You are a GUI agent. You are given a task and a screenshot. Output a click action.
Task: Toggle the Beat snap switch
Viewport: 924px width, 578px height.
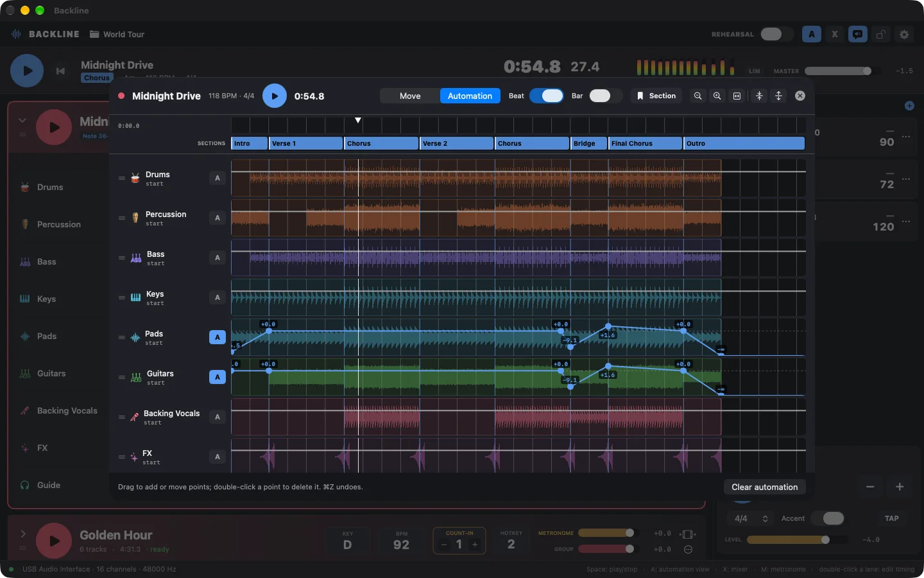click(547, 96)
